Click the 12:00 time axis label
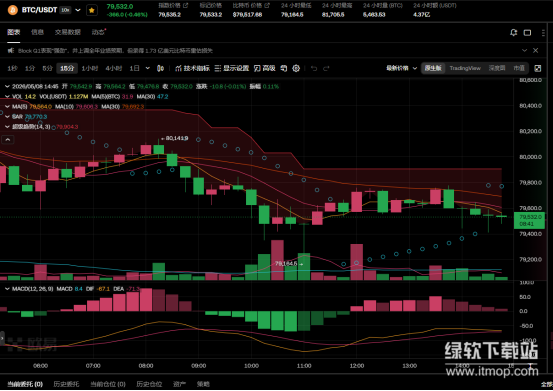 coord(357,366)
